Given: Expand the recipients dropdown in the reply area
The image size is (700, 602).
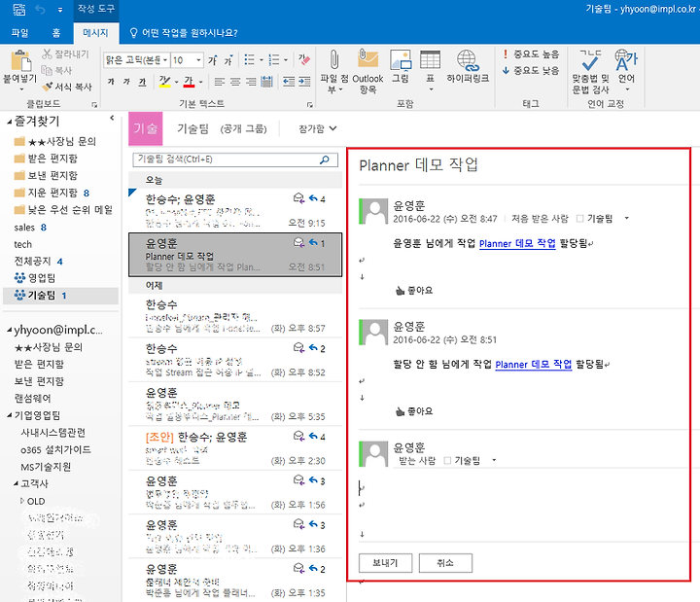Looking at the screenshot, I should [x=494, y=460].
